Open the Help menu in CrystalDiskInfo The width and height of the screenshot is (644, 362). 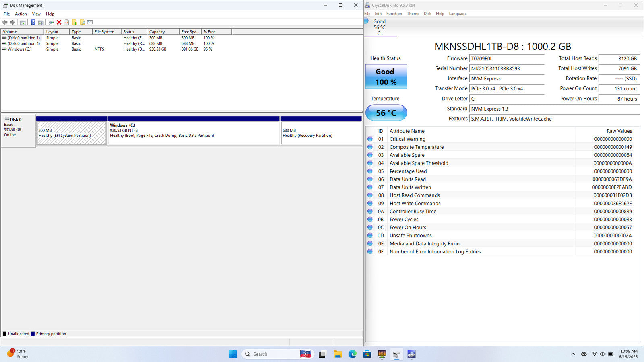tap(440, 14)
